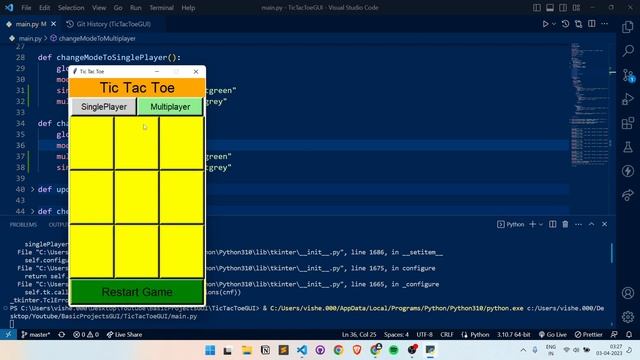This screenshot has height=360, width=640.
Task: Expand the folded function at line 40
Action: [x=33, y=189]
